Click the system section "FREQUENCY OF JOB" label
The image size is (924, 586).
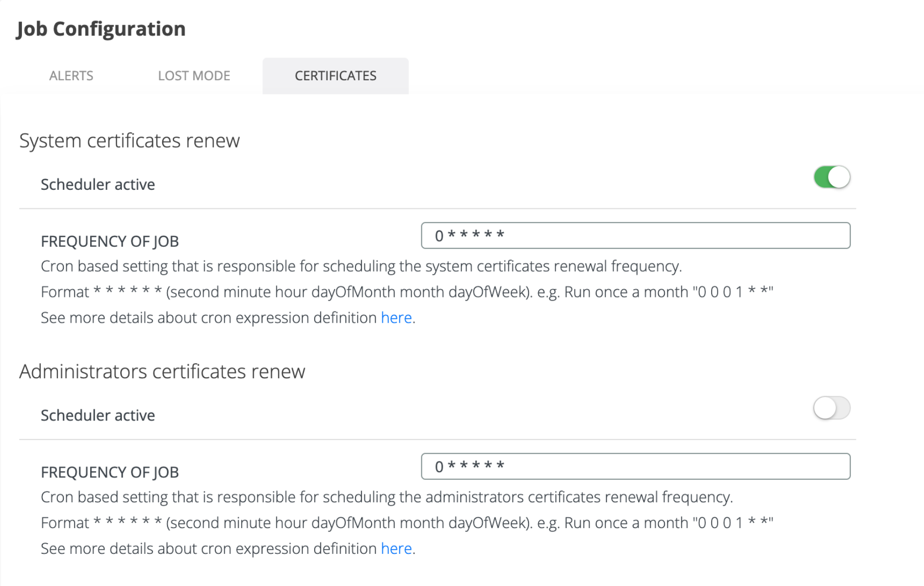[110, 241]
